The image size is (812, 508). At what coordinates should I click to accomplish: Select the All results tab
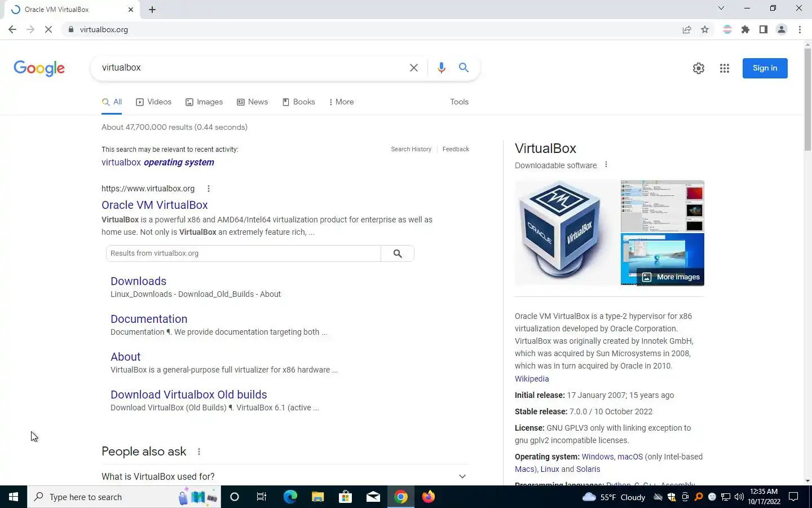tap(112, 102)
